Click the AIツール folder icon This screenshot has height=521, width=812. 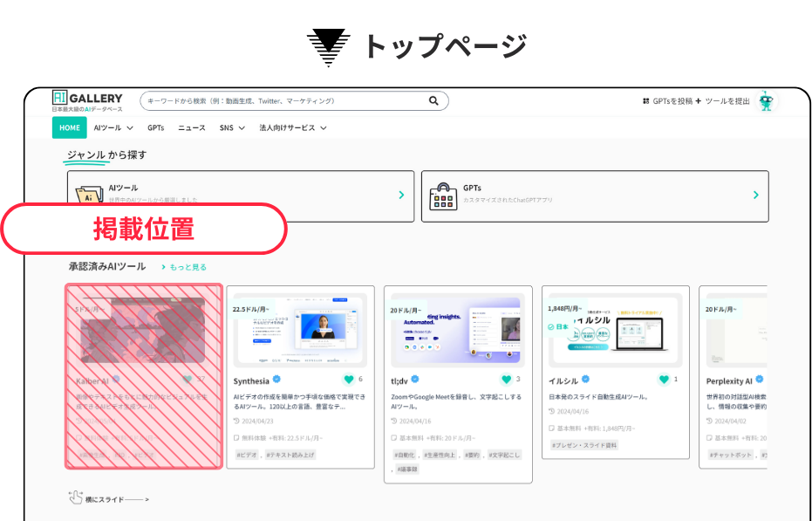click(89, 195)
